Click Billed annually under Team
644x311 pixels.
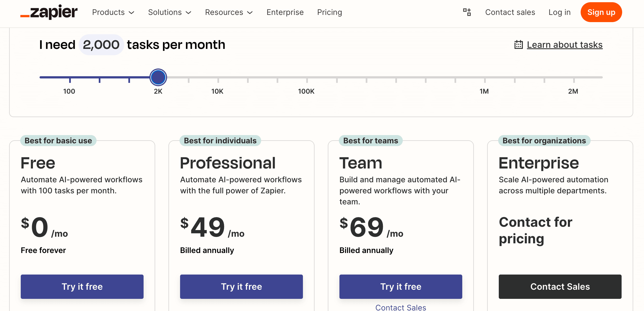pyautogui.click(x=366, y=250)
